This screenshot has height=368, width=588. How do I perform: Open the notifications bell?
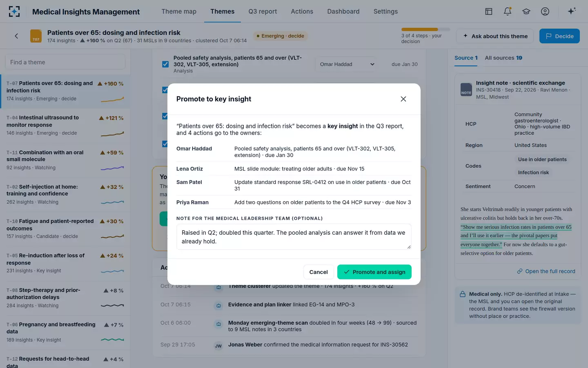pos(508,11)
